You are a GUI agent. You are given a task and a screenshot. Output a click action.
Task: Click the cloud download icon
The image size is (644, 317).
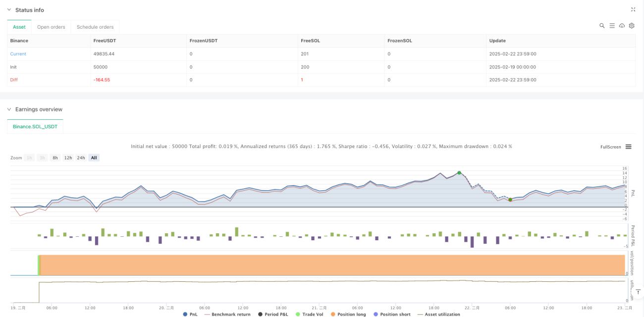pyautogui.click(x=622, y=26)
